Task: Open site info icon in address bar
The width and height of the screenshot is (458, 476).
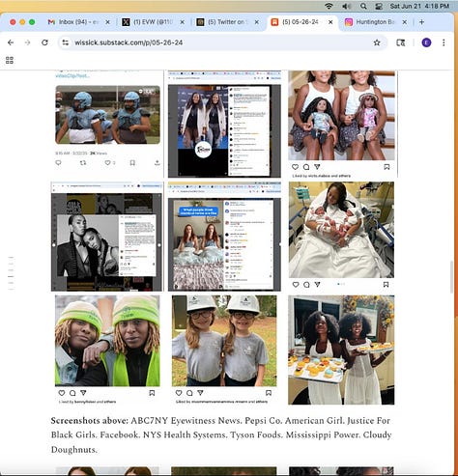Action: 66,42
